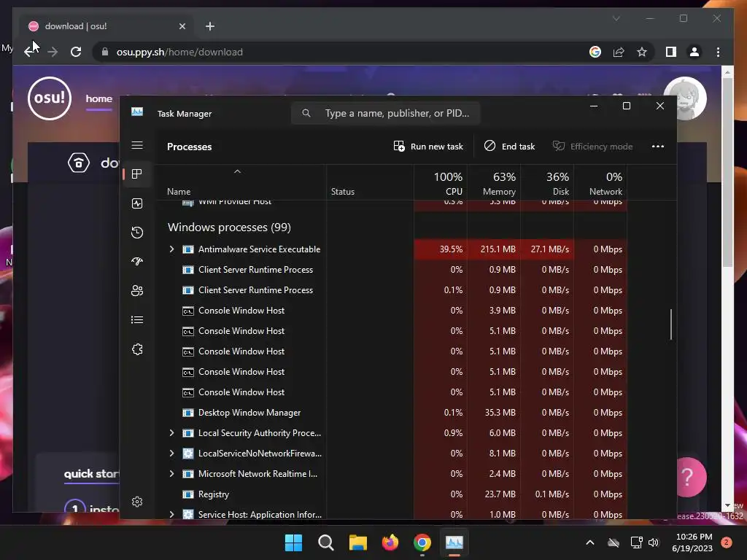Screen dimensions: 747x560
Task: Click Efficiency mode button
Action: click(592, 147)
